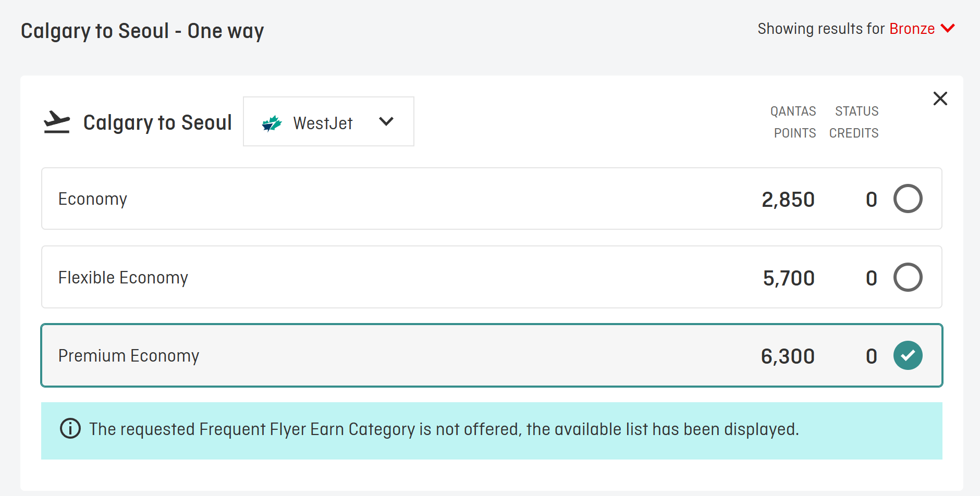Click the Qantas Points column header
The height and width of the screenshot is (496, 980).
pyautogui.click(x=794, y=122)
